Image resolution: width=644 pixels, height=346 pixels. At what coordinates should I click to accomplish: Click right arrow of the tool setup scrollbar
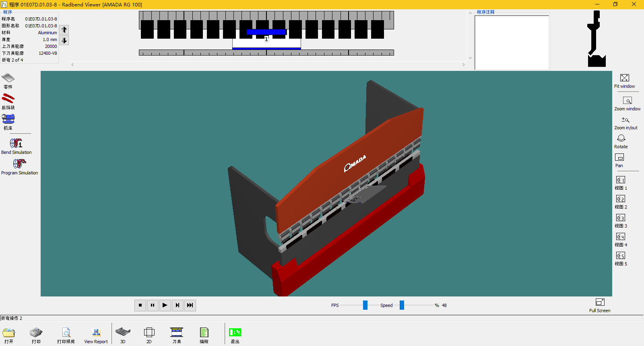tap(464, 64)
